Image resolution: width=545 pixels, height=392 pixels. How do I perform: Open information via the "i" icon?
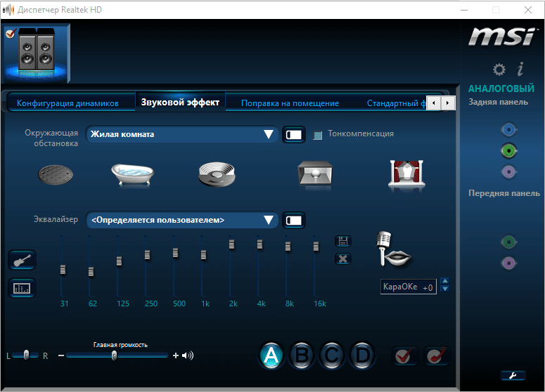pos(520,69)
